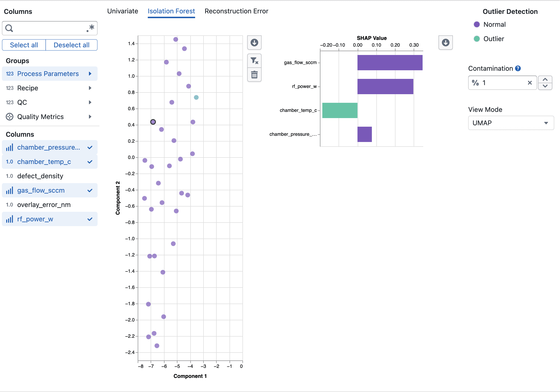Click the Quality Metrics group icon
Image resolution: width=560 pixels, height=392 pixels.
point(10,117)
